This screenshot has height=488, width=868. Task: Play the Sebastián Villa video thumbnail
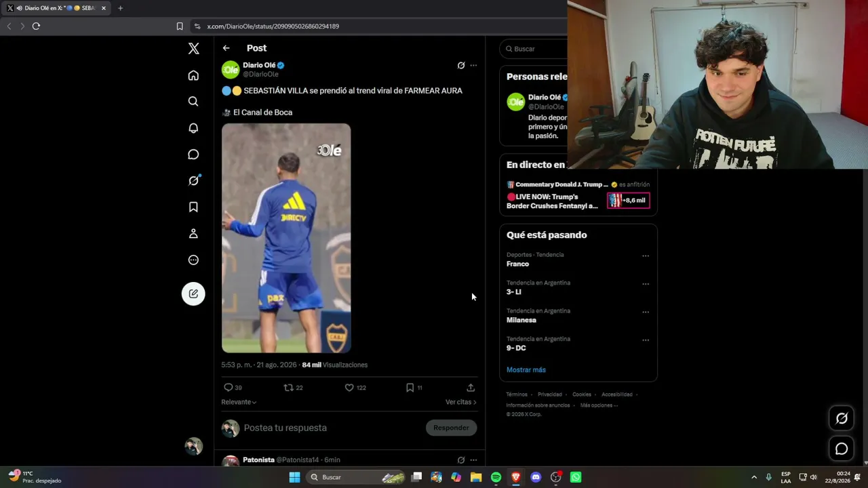286,238
